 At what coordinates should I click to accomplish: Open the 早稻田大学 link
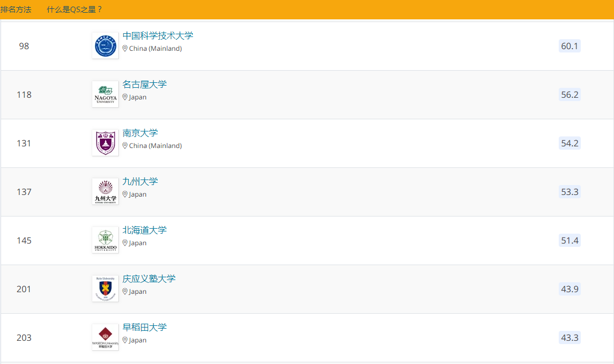tap(144, 327)
